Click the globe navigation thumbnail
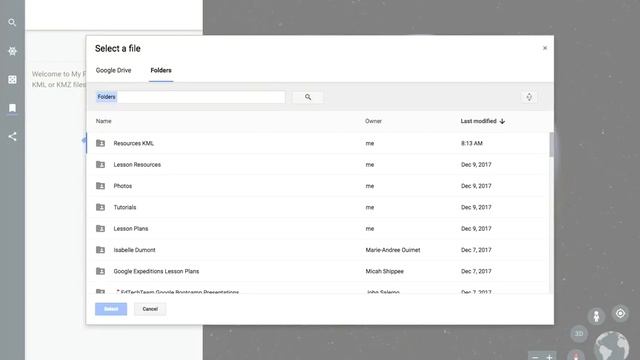640x360 pixels. (x=611, y=346)
